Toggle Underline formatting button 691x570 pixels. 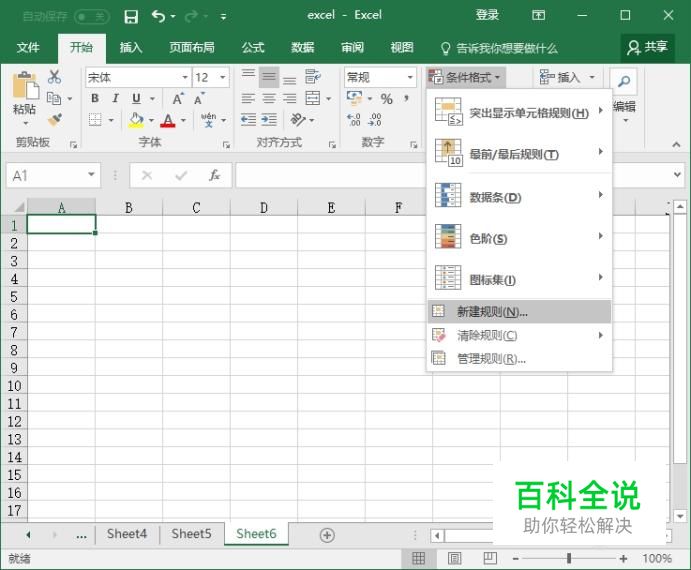(x=137, y=98)
